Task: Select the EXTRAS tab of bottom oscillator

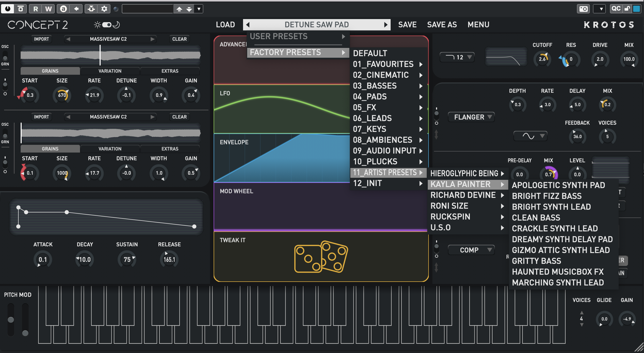Action: tap(170, 149)
